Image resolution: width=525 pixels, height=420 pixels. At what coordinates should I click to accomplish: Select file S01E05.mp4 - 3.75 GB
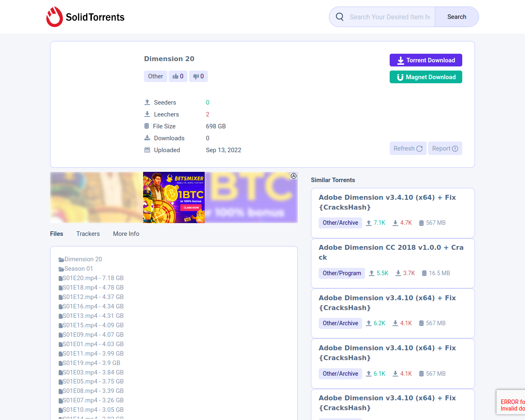(93, 381)
